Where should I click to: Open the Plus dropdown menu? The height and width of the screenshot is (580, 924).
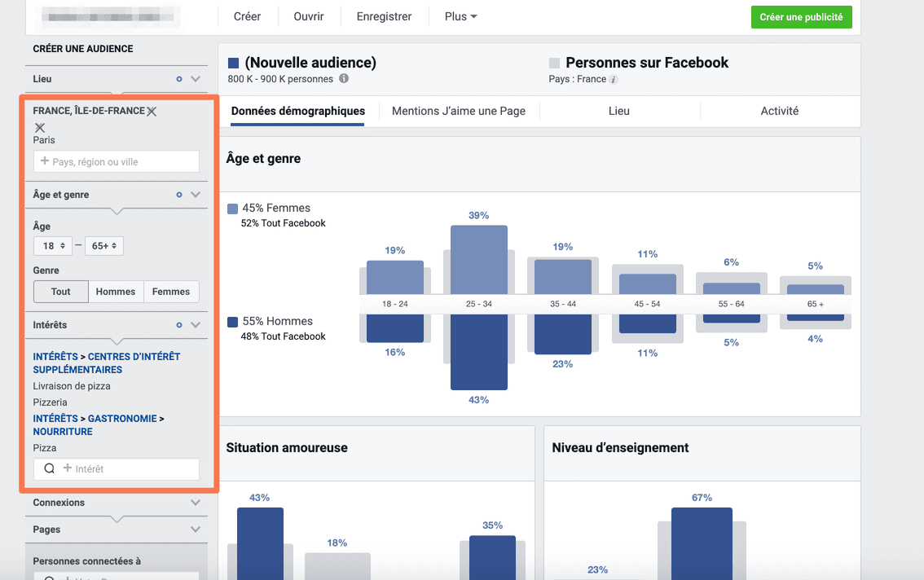coord(460,16)
